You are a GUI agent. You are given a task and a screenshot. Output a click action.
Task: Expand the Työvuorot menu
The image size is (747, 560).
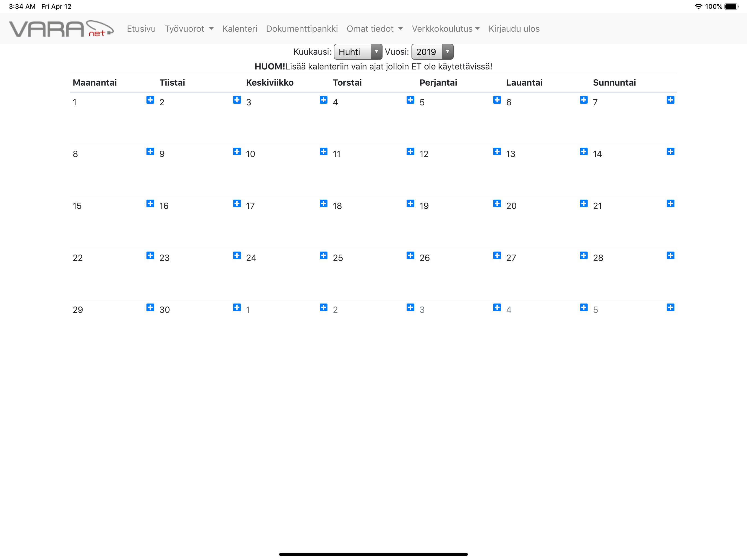[x=189, y=29]
